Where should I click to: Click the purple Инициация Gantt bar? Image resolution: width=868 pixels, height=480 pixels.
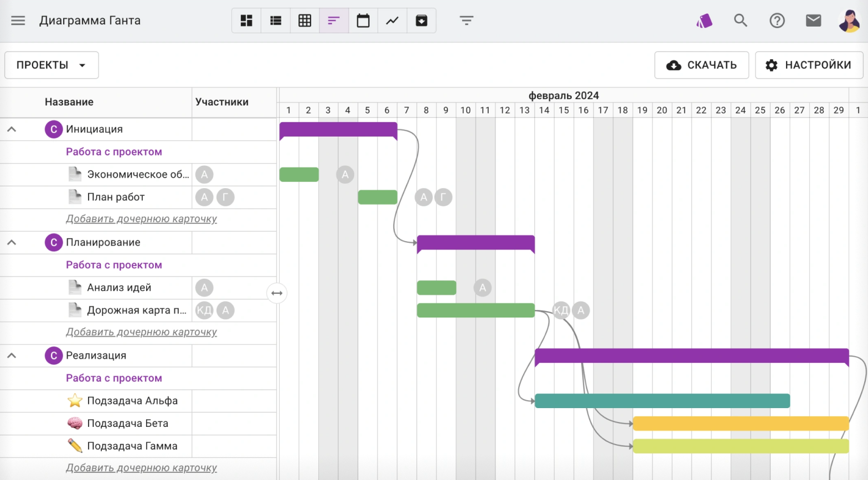point(338,130)
